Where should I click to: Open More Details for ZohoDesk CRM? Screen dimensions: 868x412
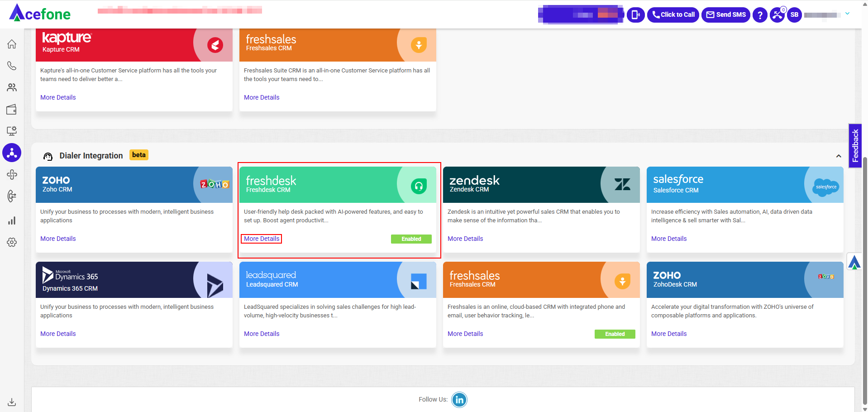669,334
